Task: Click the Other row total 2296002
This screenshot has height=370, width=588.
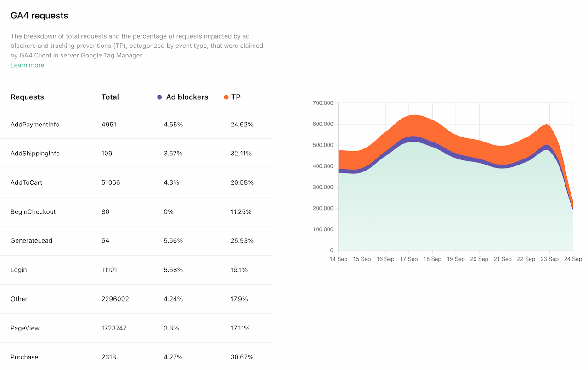Action: pos(115,299)
